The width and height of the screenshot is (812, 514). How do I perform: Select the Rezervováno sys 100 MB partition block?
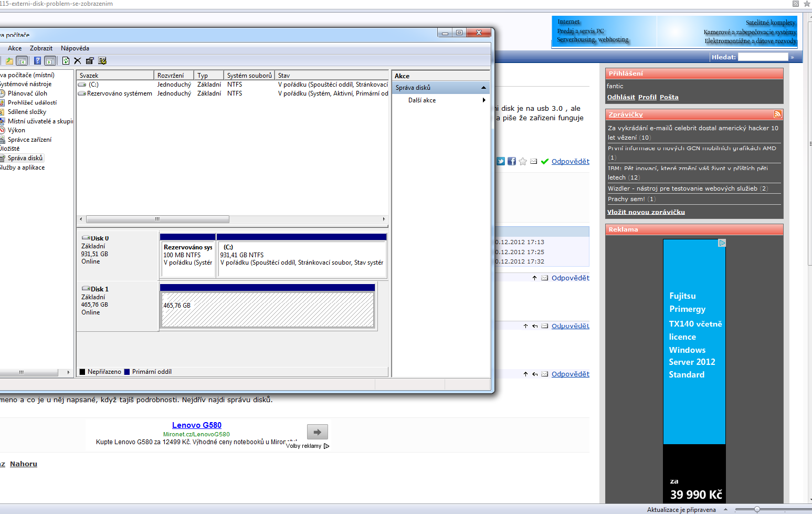(x=188, y=259)
